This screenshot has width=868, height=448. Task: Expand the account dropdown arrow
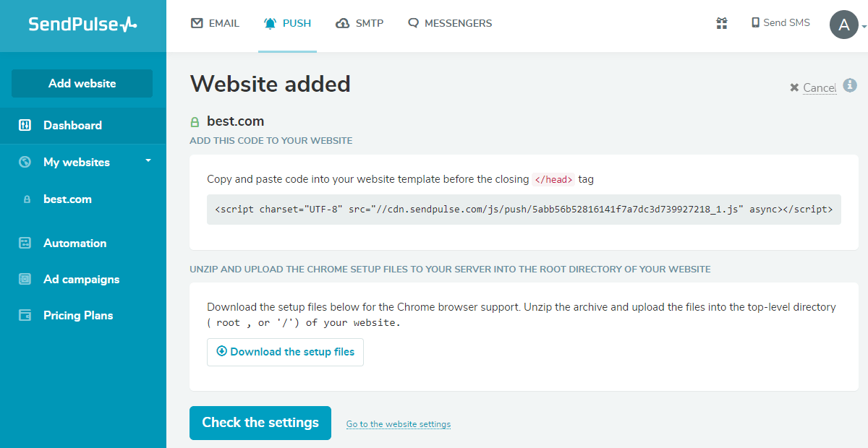[864, 25]
